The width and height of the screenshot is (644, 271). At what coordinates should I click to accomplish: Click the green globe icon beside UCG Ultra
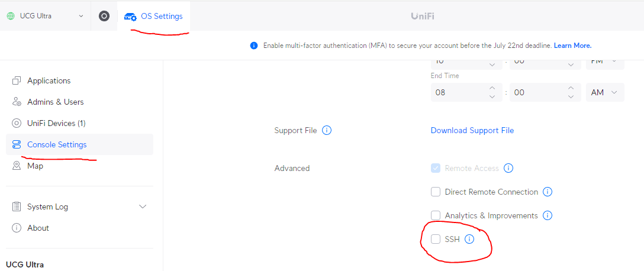coord(11,17)
